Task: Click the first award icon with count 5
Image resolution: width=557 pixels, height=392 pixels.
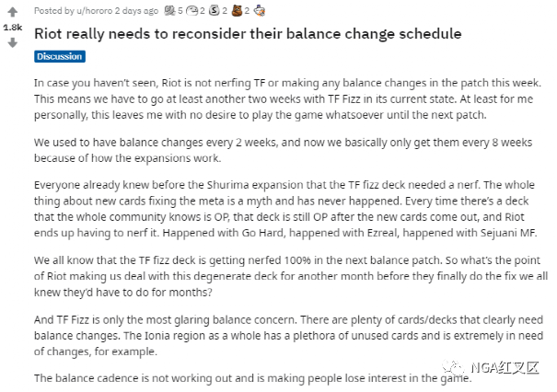Action: pos(169,11)
